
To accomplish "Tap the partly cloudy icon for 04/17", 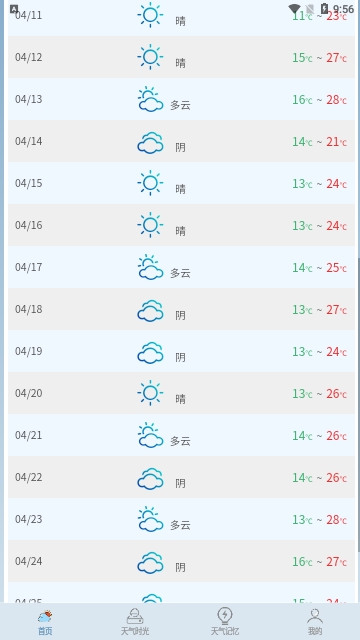I will 150,267.
